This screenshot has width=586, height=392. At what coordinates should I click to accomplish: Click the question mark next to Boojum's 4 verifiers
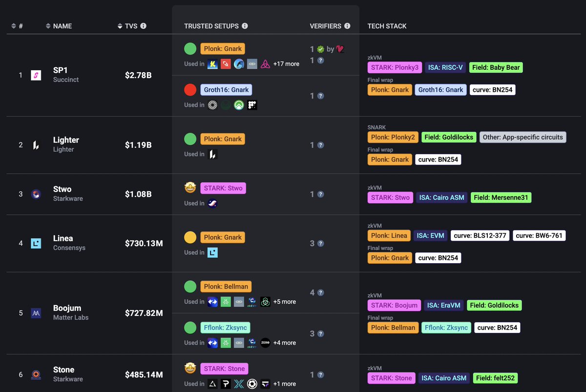[x=320, y=293]
